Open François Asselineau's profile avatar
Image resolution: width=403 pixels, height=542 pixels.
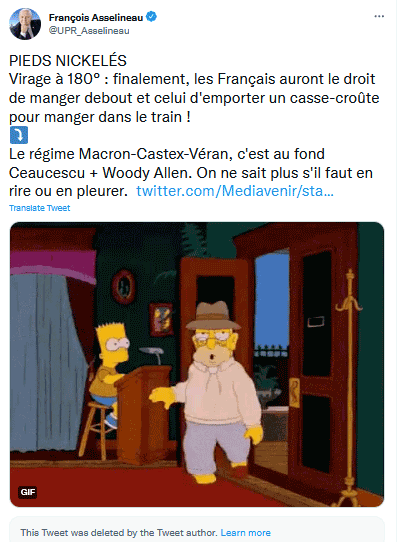[25, 24]
